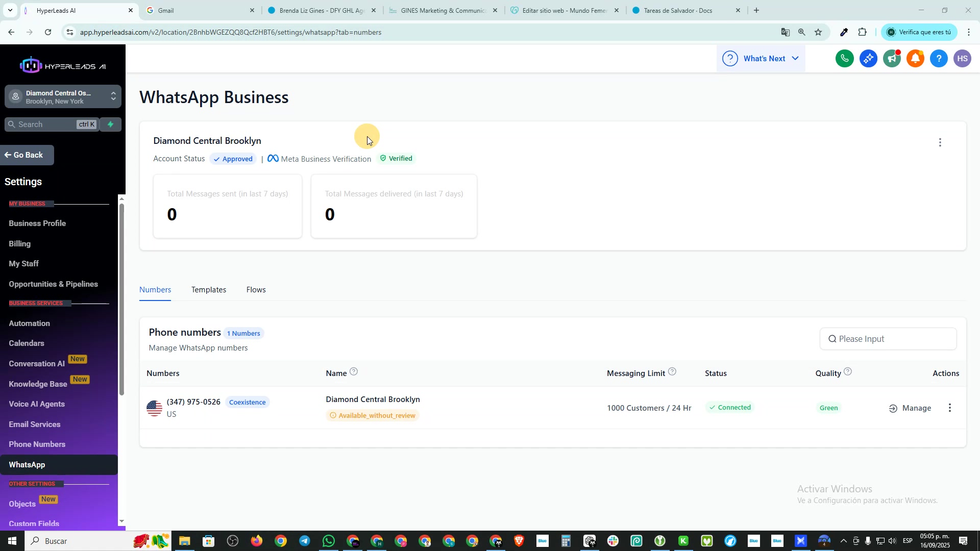The width and height of the screenshot is (980, 551).
Task: Bookmark this page with the star icon
Action: [819, 32]
